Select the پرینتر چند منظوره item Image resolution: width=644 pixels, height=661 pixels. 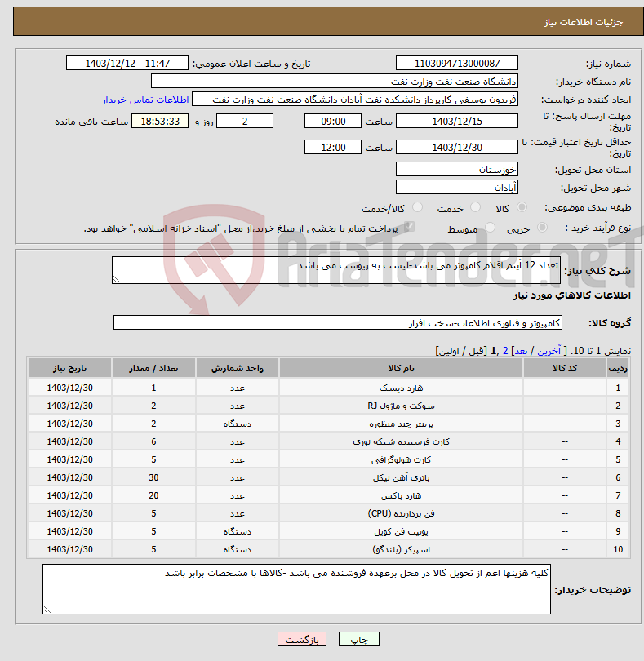(401, 424)
